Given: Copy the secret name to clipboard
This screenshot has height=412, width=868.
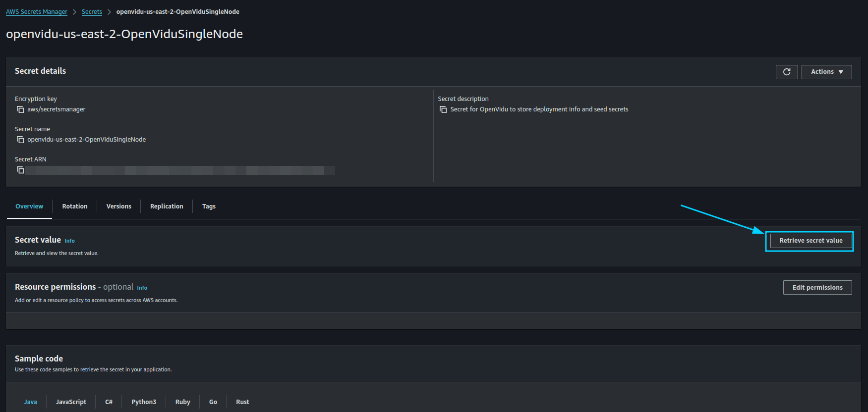Looking at the screenshot, I should pos(20,140).
